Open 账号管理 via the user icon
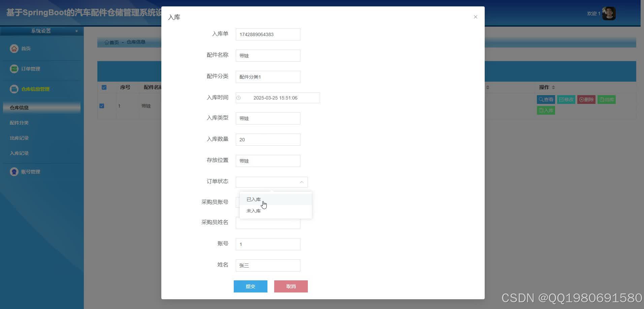The height and width of the screenshot is (309, 644). (14, 171)
